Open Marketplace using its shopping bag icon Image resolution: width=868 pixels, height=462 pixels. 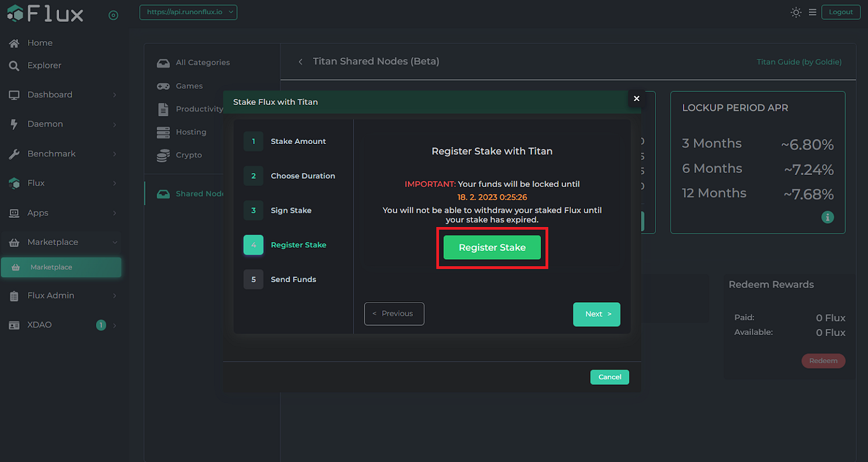[15, 242]
